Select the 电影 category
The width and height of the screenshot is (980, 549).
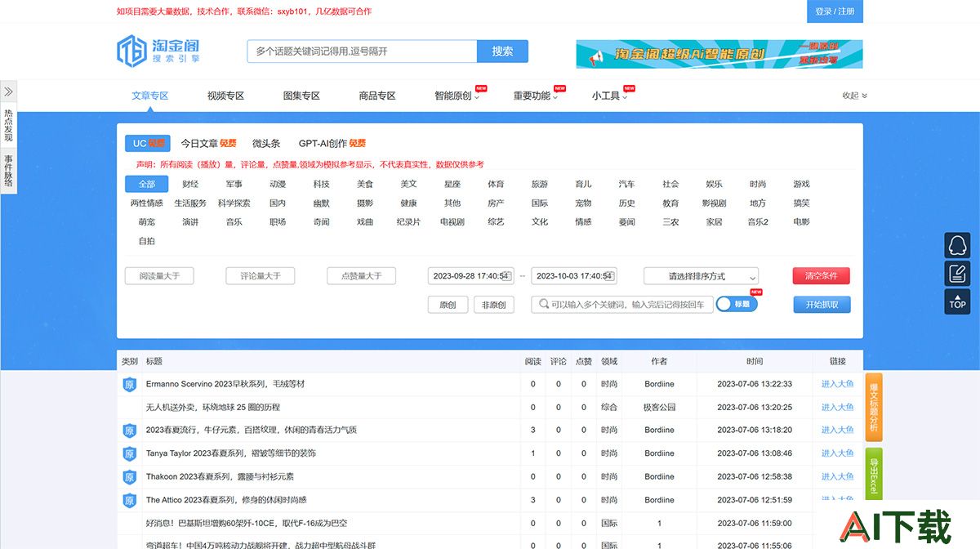coord(801,221)
